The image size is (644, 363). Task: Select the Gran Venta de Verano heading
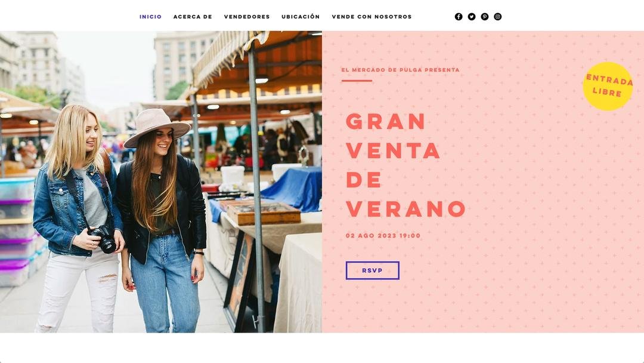pos(406,165)
